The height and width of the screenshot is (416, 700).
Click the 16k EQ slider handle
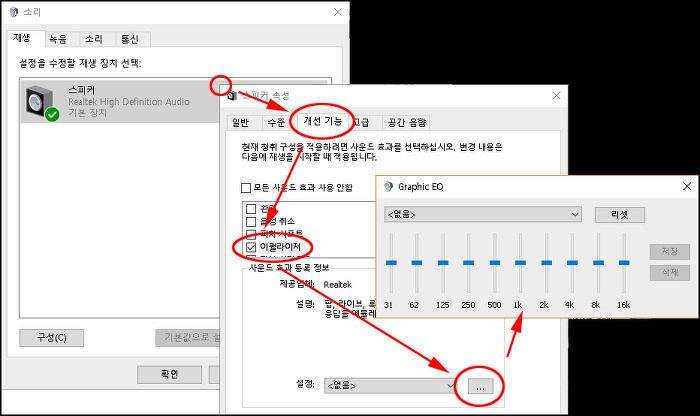point(624,263)
